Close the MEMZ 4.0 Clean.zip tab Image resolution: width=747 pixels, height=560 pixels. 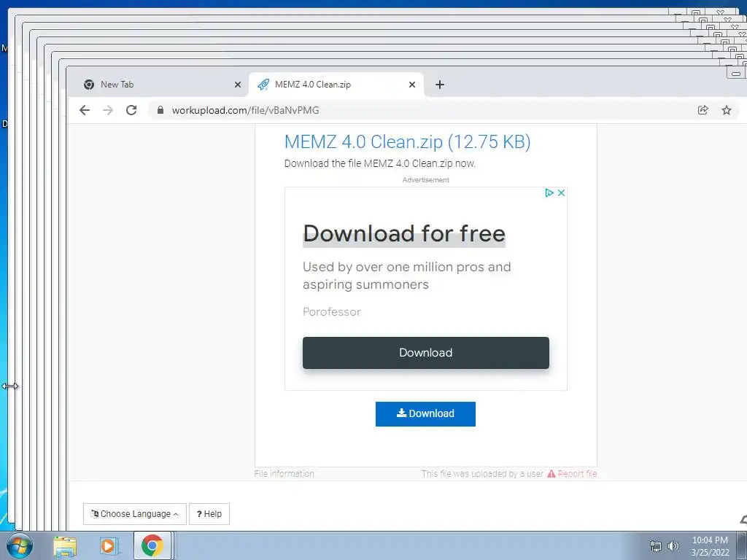pos(412,85)
